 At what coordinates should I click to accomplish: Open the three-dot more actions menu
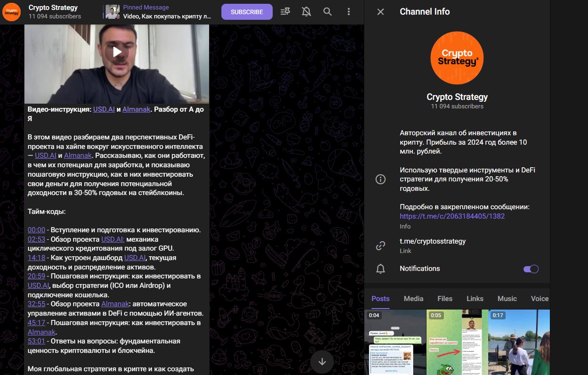point(348,12)
